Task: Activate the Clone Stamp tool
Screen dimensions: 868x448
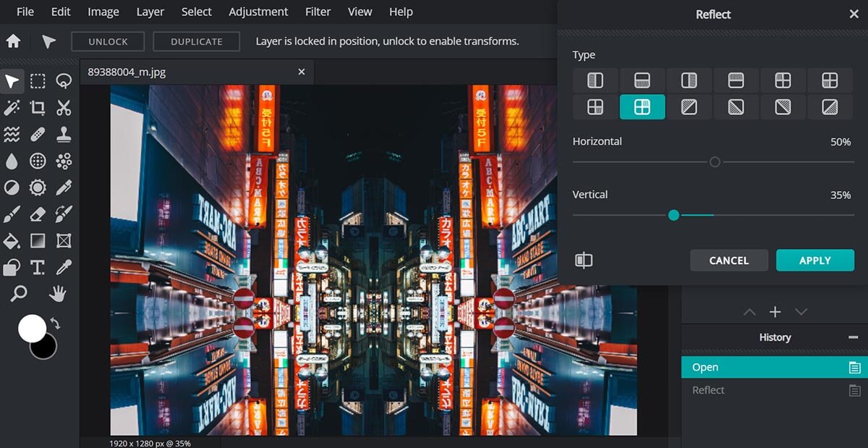Action: (x=64, y=133)
